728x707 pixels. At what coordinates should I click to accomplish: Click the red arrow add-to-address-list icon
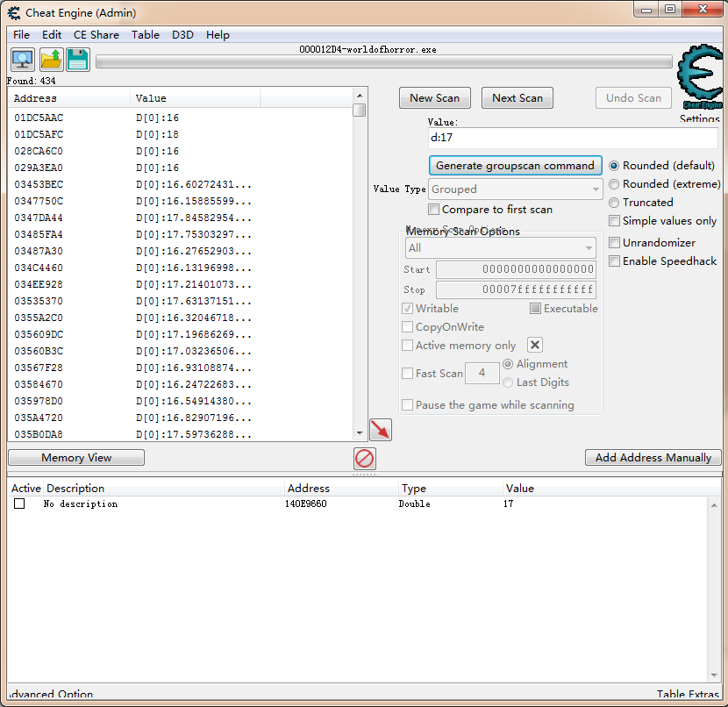pos(381,430)
